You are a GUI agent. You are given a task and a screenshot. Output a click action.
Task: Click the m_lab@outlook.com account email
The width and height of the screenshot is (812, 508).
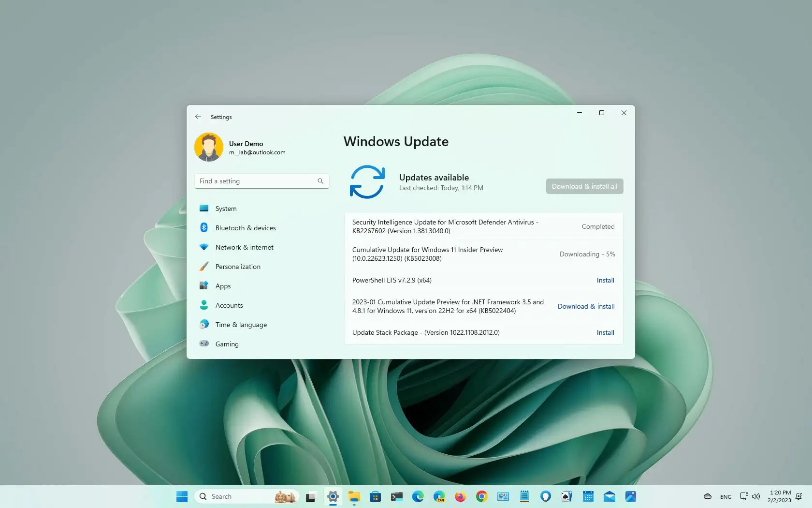257,152
